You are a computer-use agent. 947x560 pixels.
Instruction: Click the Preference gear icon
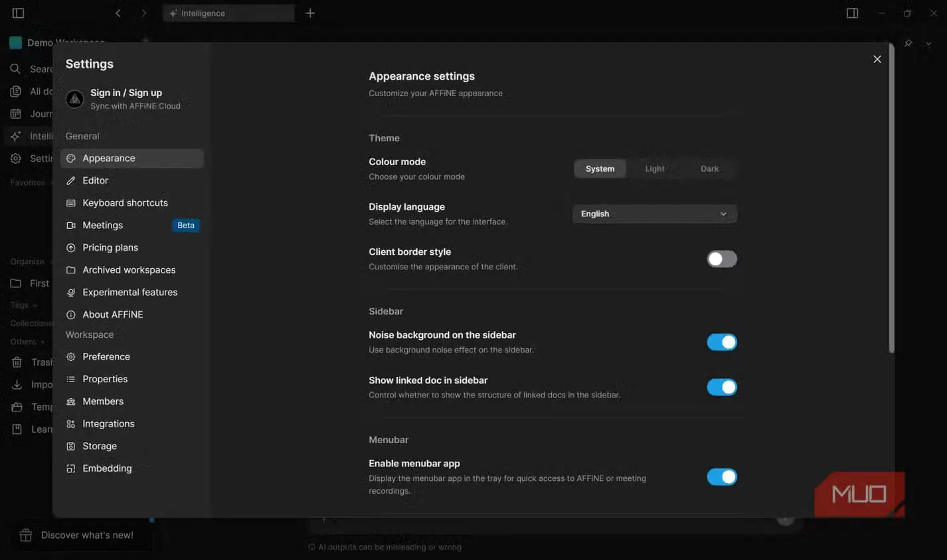click(x=71, y=357)
